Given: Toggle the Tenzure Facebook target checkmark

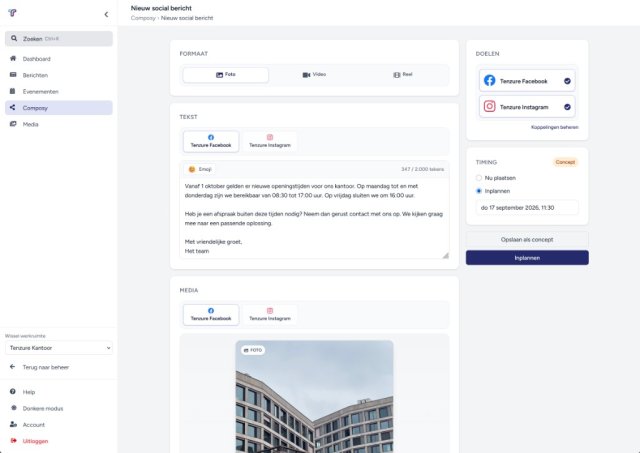Looking at the screenshot, I should coord(567,81).
